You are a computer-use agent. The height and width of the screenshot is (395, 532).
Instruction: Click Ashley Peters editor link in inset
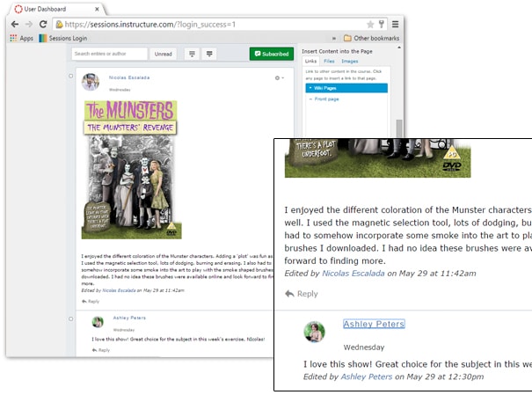[x=367, y=377]
